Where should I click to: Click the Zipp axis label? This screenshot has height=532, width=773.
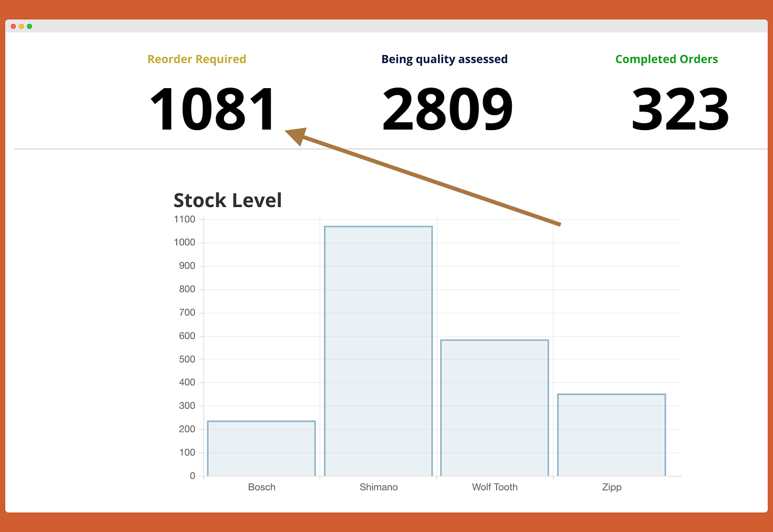pyautogui.click(x=612, y=487)
